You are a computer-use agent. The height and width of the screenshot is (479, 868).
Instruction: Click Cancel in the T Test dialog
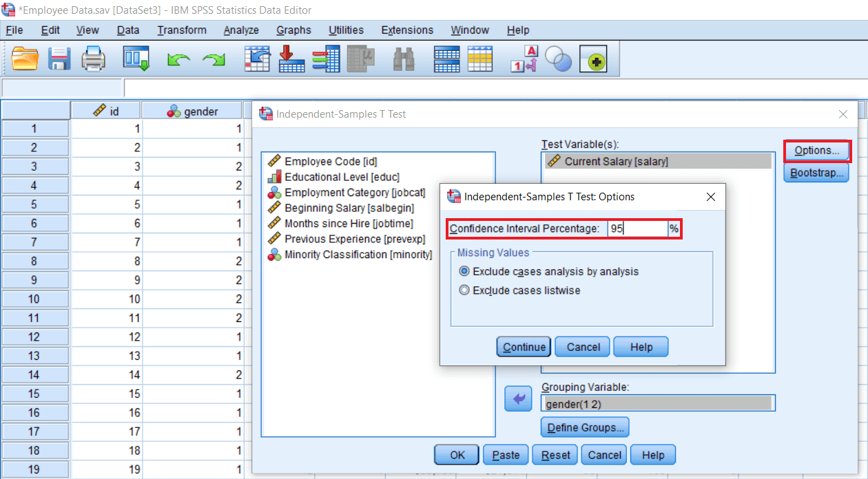point(604,455)
